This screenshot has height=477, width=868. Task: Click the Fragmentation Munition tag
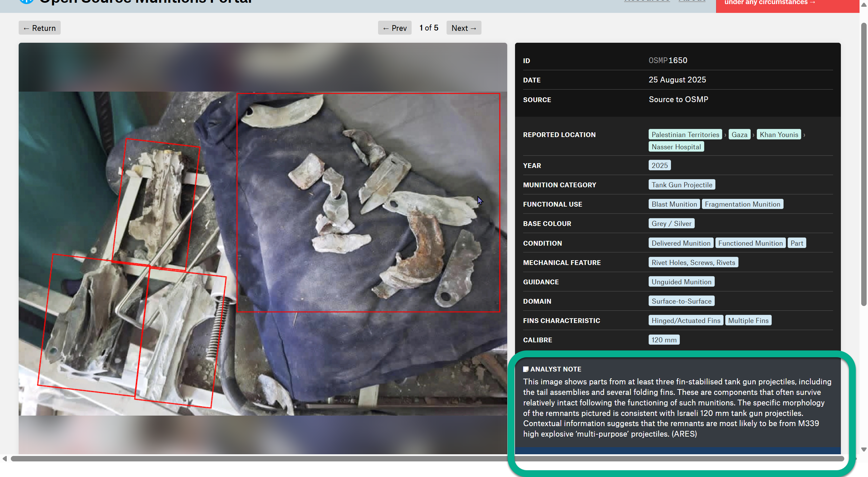742,204
